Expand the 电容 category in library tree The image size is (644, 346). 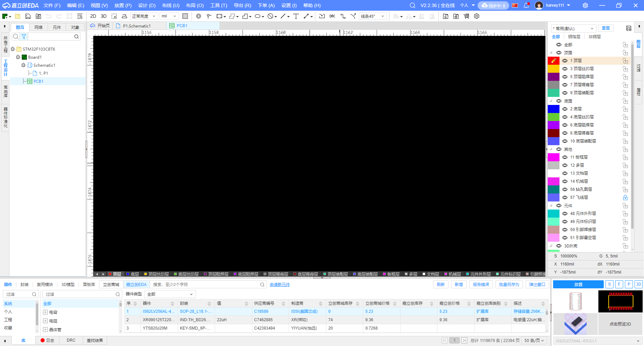[x=45, y=312]
